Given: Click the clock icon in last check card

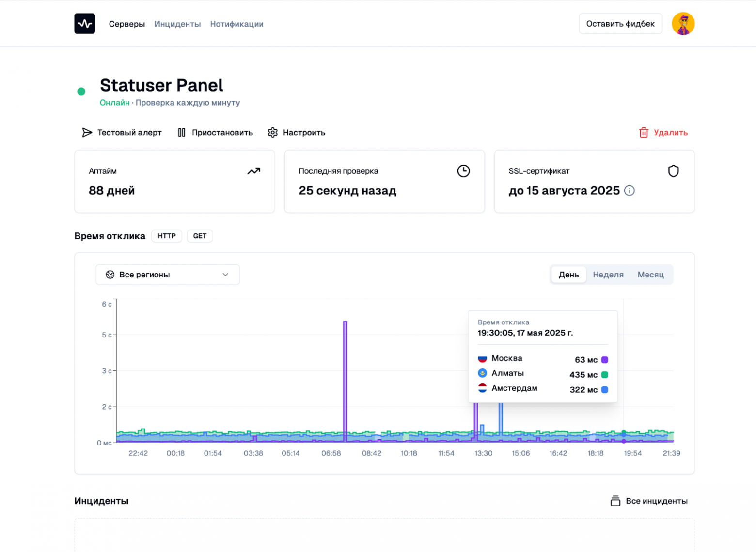Looking at the screenshot, I should click(x=463, y=171).
